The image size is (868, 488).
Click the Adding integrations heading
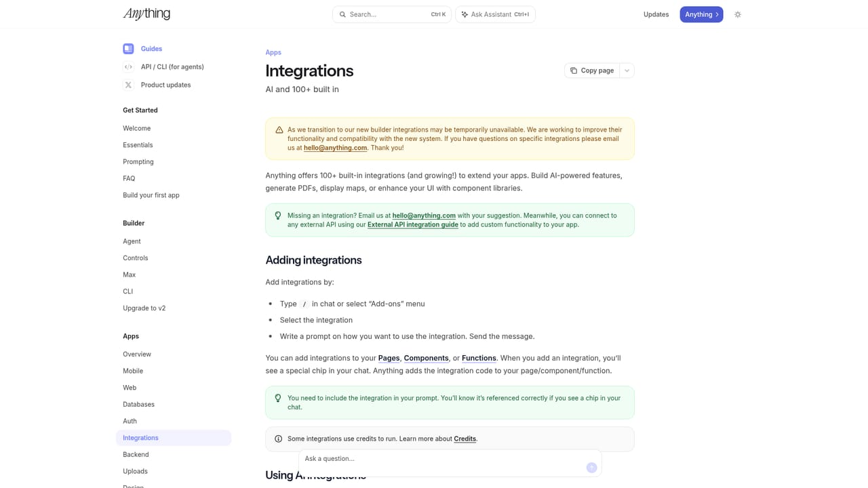(x=313, y=260)
